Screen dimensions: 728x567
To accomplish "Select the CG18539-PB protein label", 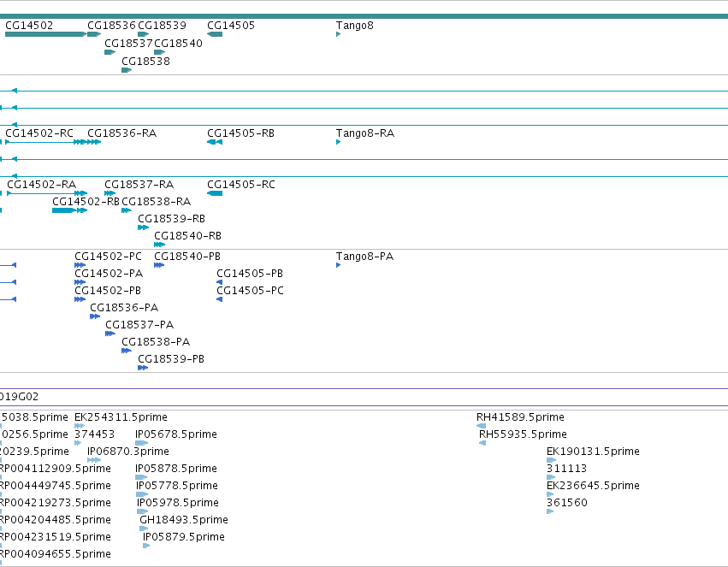I will point(171,359).
